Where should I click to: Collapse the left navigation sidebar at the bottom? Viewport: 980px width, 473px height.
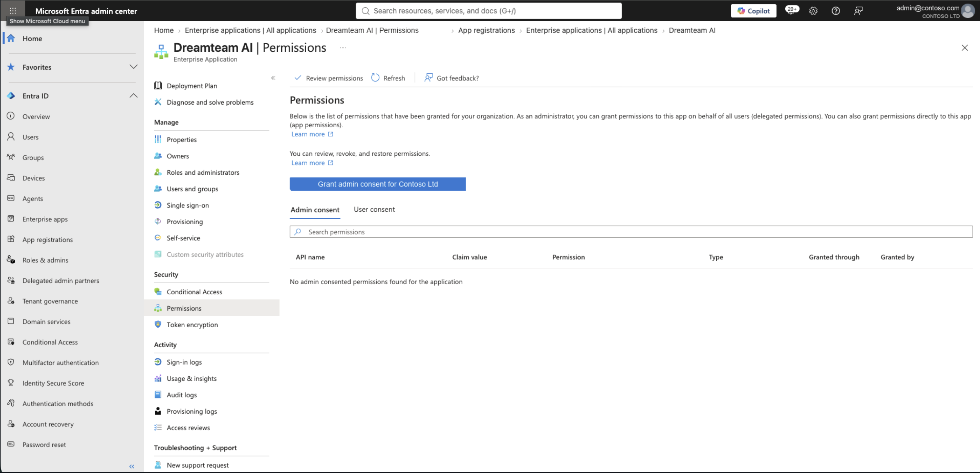pyautogui.click(x=132, y=466)
